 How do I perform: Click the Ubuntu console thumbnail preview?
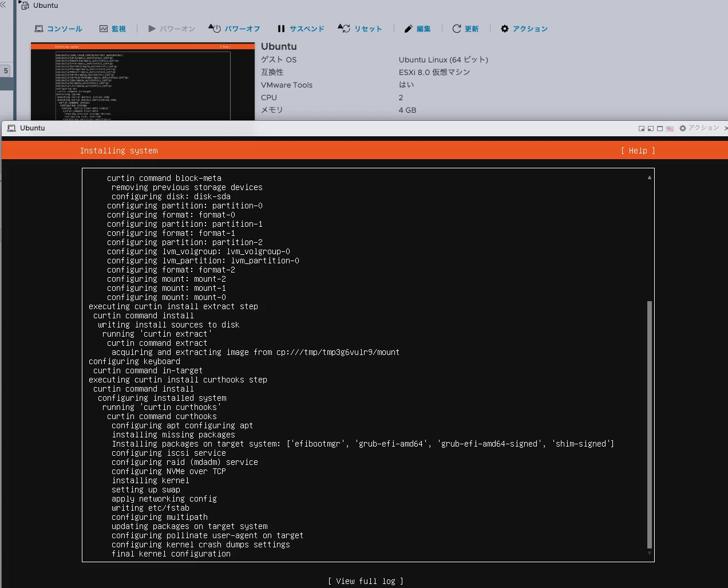pos(143,81)
